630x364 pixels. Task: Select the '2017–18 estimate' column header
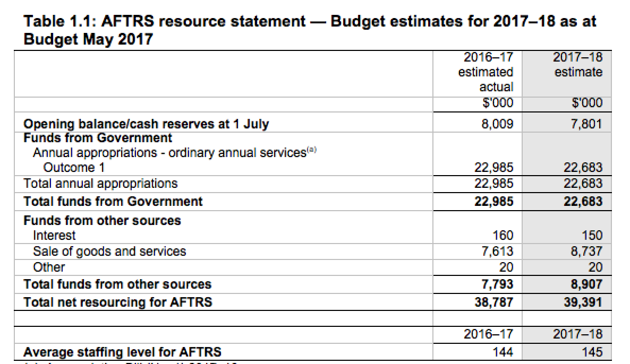click(578, 64)
